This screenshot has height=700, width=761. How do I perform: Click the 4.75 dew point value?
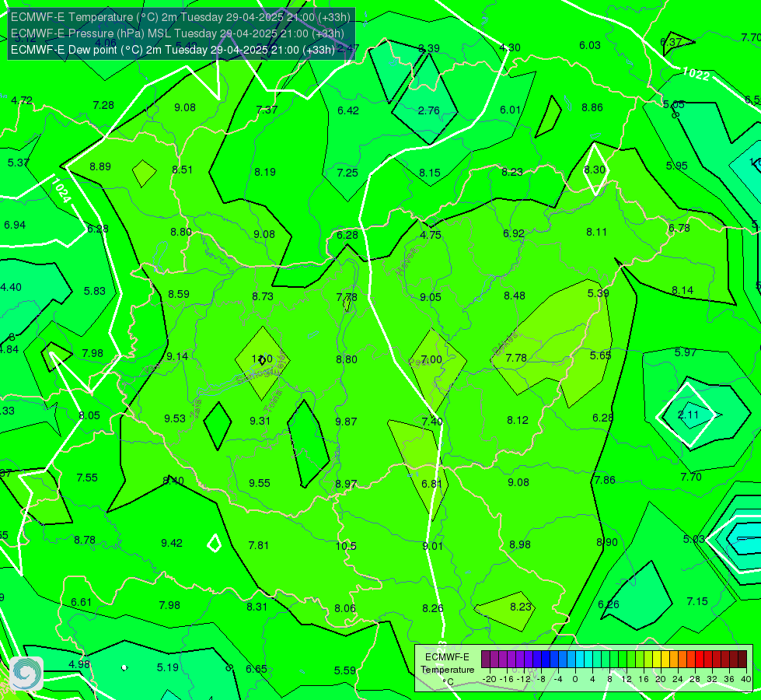pyautogui.click(x=431, y=235)
